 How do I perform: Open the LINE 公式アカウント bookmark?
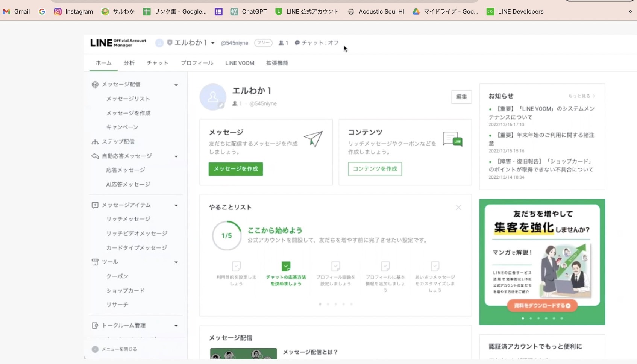307,11
